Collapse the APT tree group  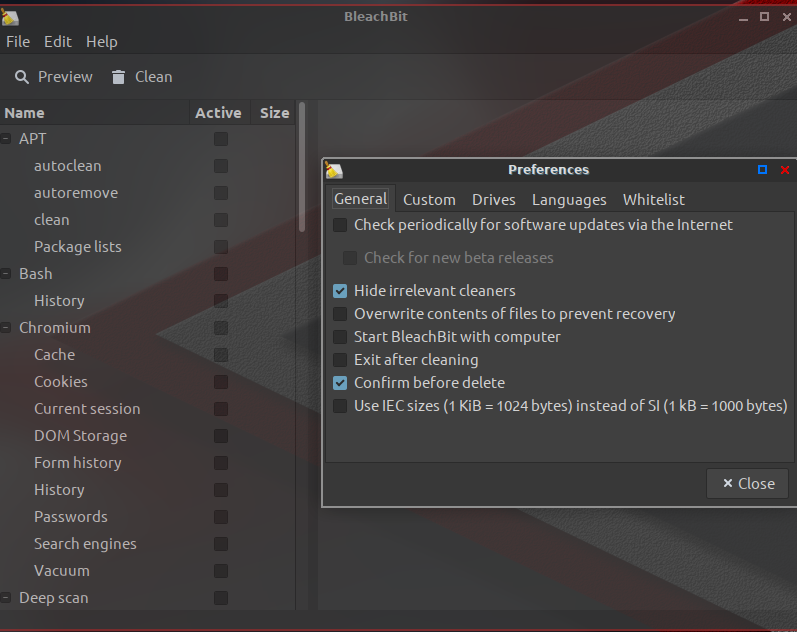coord(6,139)
